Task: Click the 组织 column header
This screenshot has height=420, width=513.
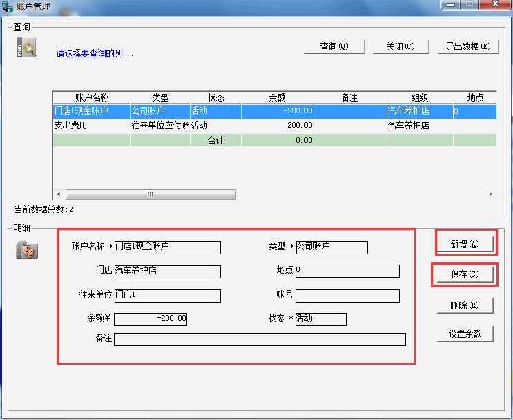Action: click(x=420, y=97)
